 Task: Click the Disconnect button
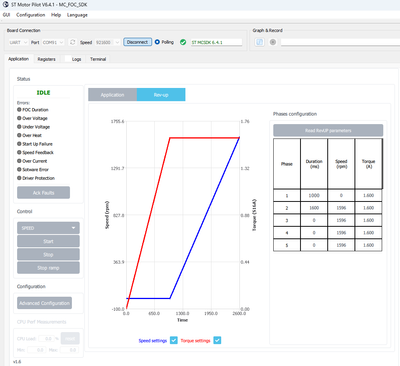click(x=137, y=42)
